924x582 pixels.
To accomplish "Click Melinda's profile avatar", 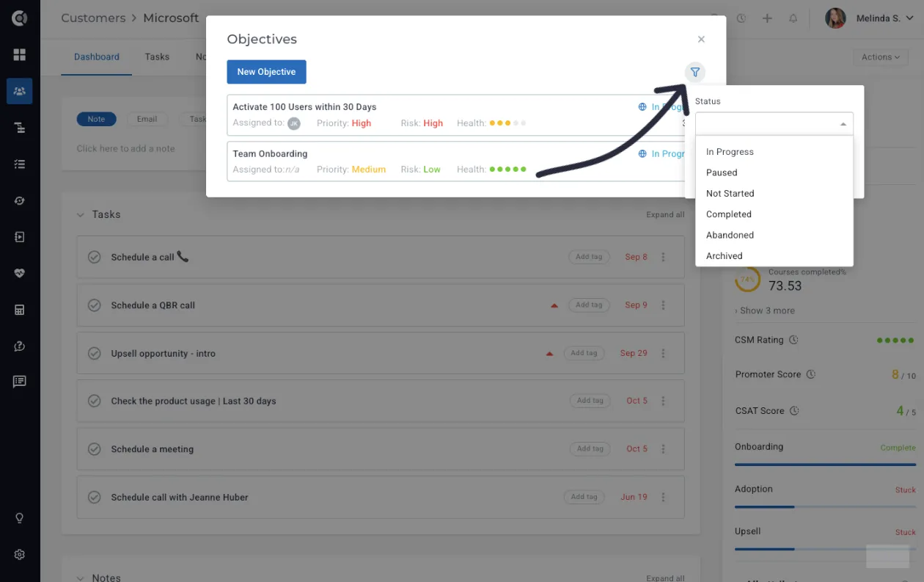I will click(x=835, y=18).
